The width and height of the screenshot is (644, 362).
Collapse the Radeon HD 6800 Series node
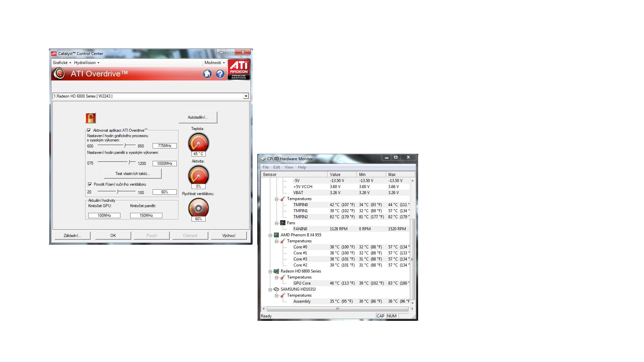pyautogui.click(x=270, y=271)
